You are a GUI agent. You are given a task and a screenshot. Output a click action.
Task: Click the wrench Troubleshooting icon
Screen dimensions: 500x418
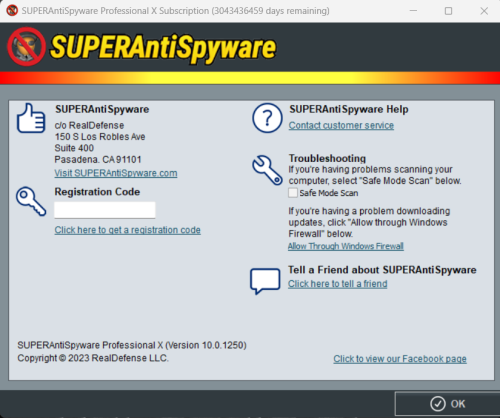(x=267, y=170)
